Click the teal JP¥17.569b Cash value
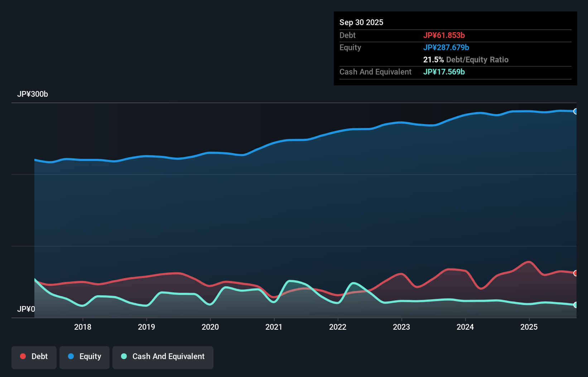Viewport: 588px width, 377px height. click(444, 72)
